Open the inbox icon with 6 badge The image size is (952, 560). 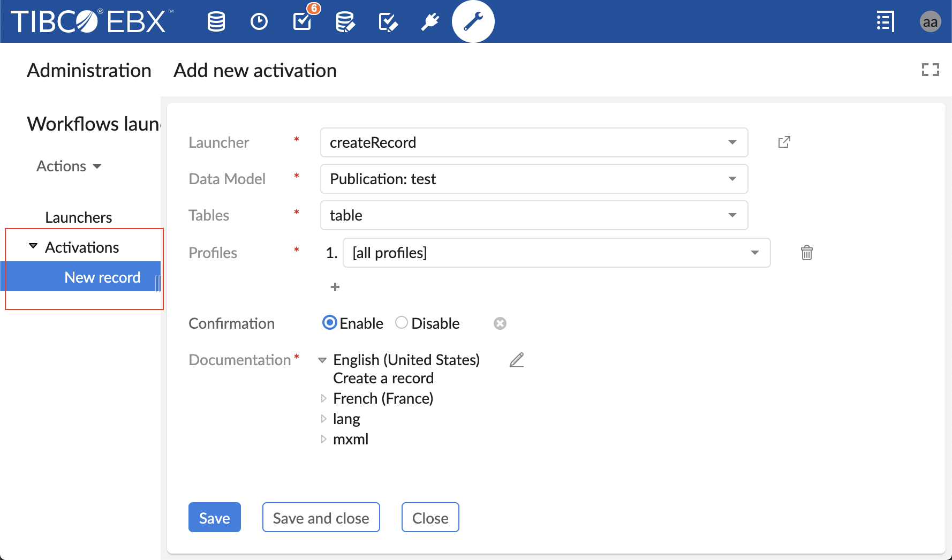tap(303, 21)
